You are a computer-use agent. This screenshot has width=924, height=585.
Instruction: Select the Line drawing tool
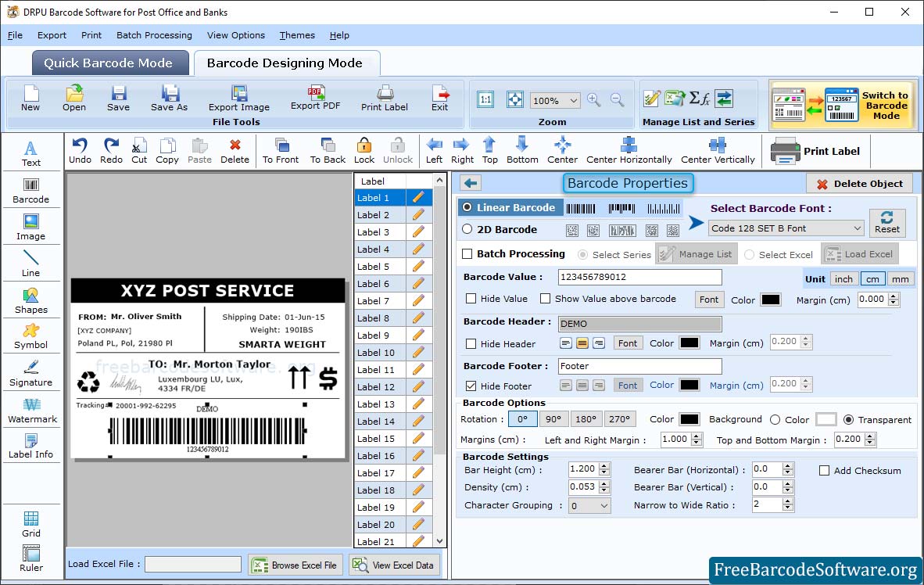(x=31, y=264)
